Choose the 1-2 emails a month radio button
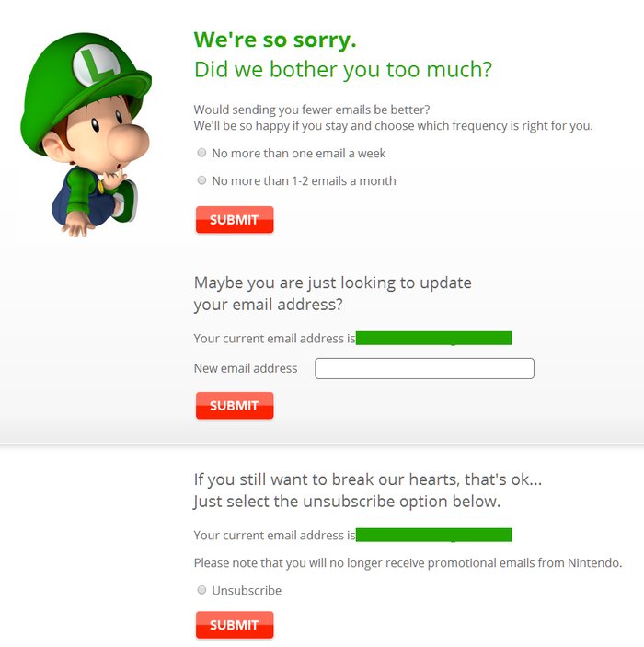The height and width of the screenshot is (647, 644). [201, 180]
